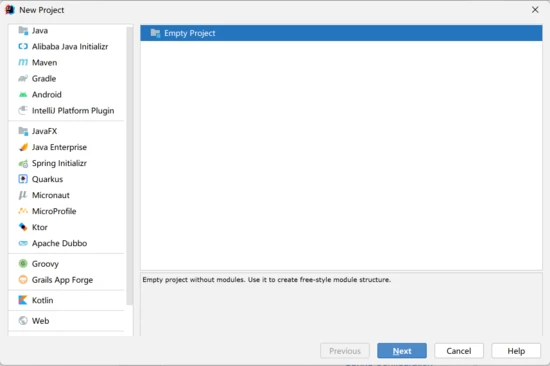The image size is (550, 366).
Task: Choose the Alibaba Java Initializr icon
Action: click(23, 46)
